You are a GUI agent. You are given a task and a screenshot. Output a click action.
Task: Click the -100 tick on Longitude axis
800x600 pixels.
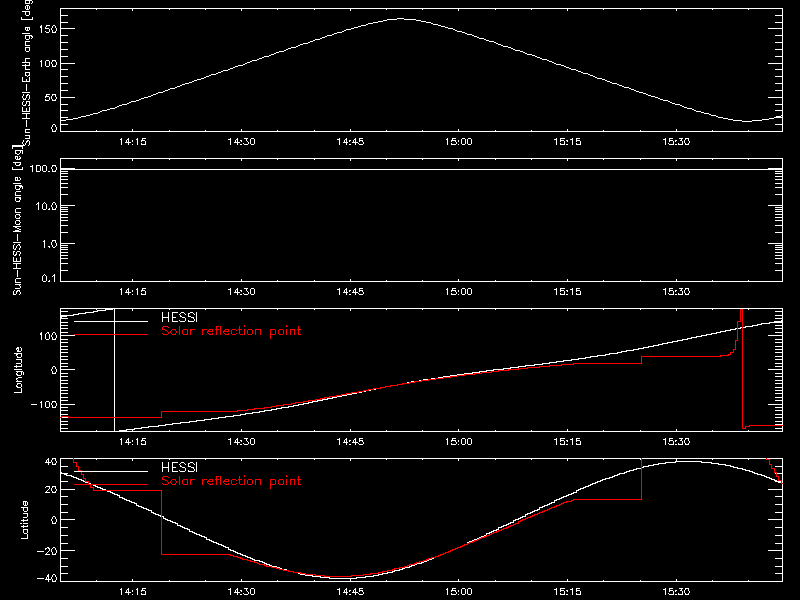(43, 404)
